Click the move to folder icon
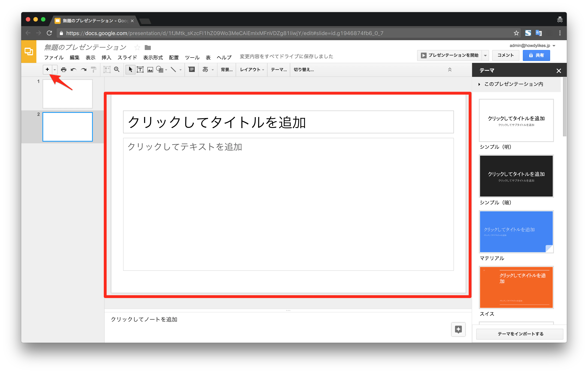The image size is (588, 373). point(148,47)
